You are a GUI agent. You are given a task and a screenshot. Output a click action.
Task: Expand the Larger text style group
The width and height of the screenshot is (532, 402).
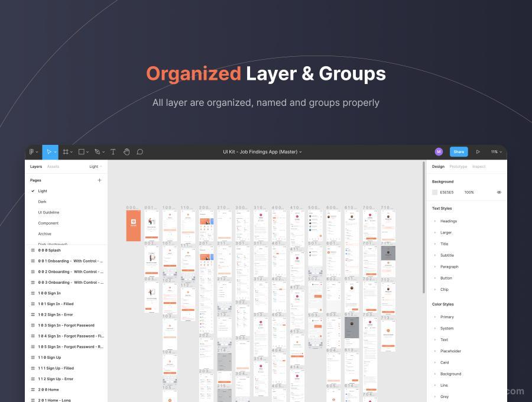click(435, 233)
